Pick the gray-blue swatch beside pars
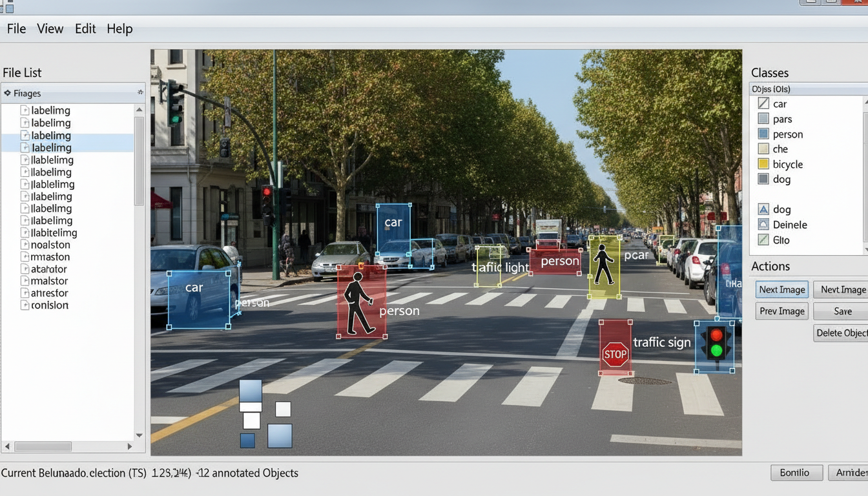Screen dimensions: 868x496 pos(763,119)
